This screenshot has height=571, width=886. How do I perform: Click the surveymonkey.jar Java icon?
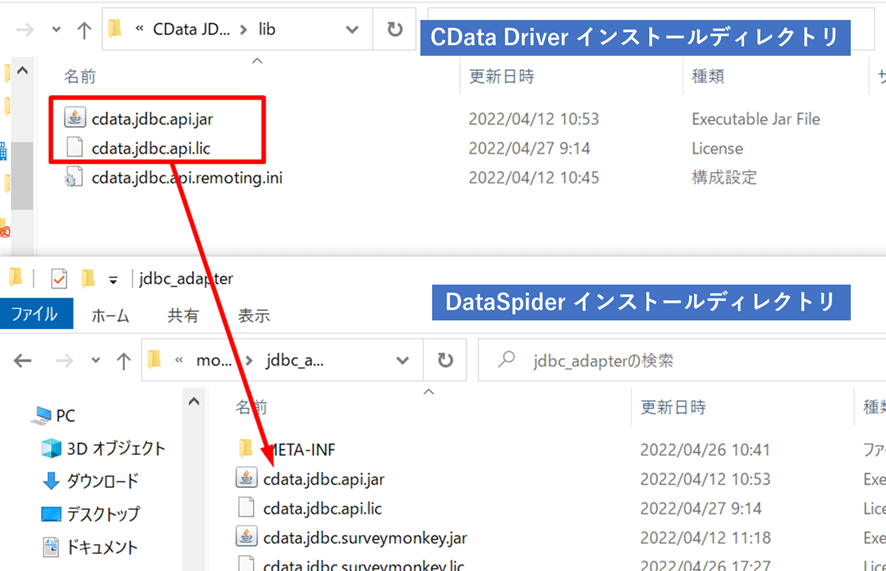click(x=246, y=537)
